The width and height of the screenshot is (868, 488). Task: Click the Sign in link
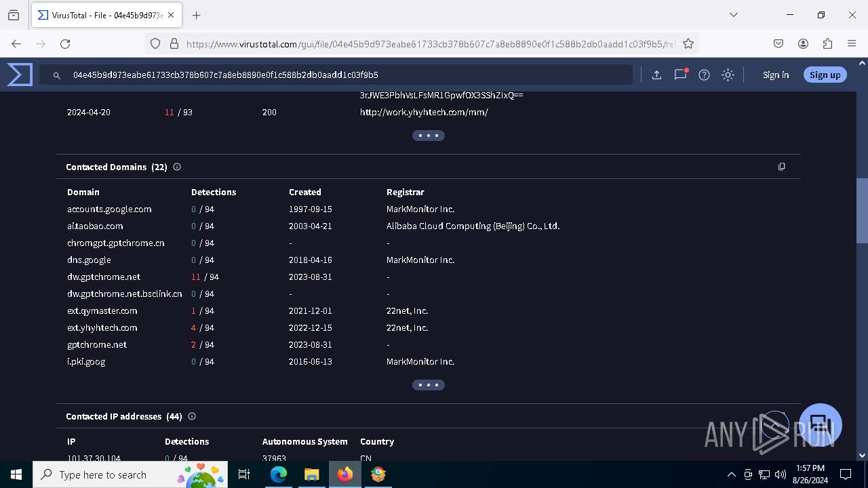tap(775, 75)
